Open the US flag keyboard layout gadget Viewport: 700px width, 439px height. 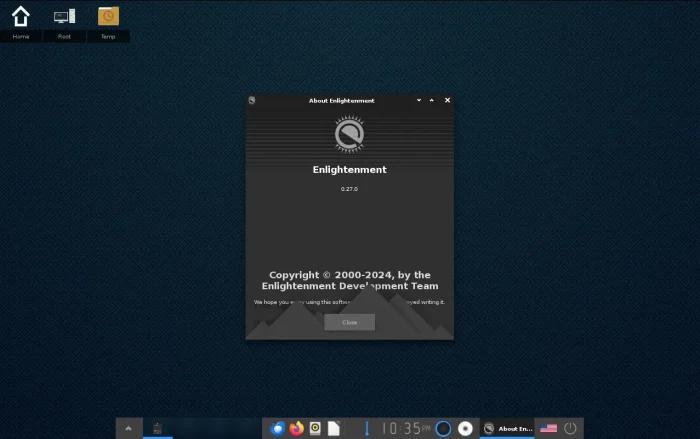(549, 428)
